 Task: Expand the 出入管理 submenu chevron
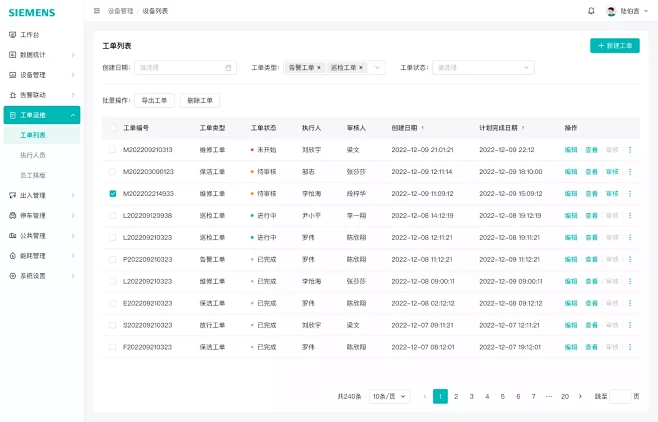click(x=73, y=195)
